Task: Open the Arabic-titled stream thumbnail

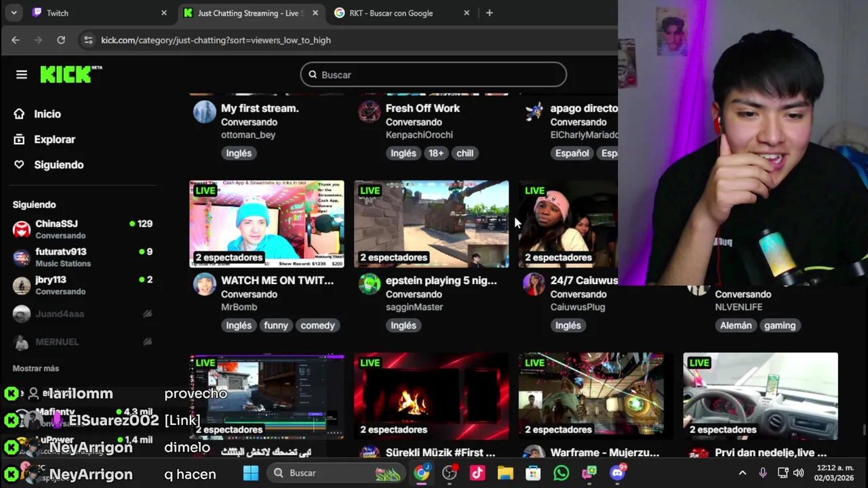Action: [267, 396]
